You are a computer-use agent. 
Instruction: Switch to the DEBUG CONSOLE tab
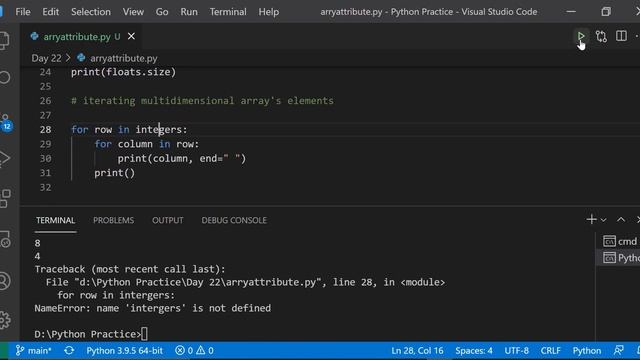pyautogui.click(x=234, y=220)
